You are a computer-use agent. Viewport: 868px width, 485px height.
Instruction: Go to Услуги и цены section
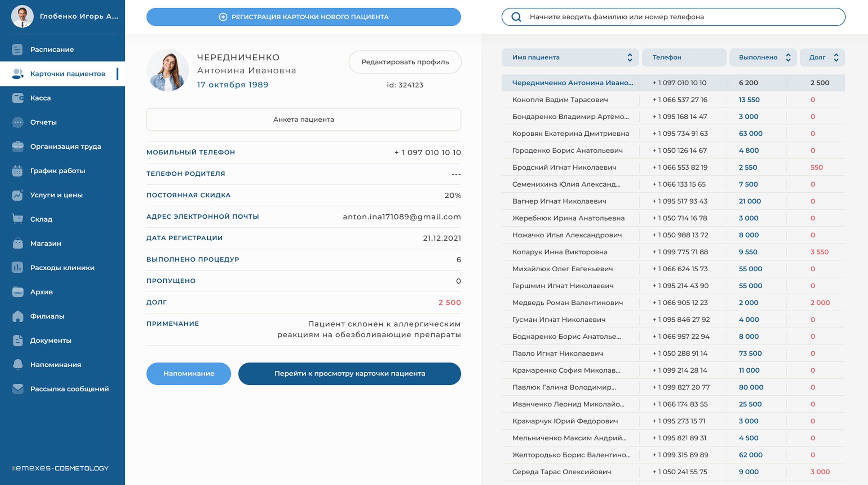coord(56,195)
